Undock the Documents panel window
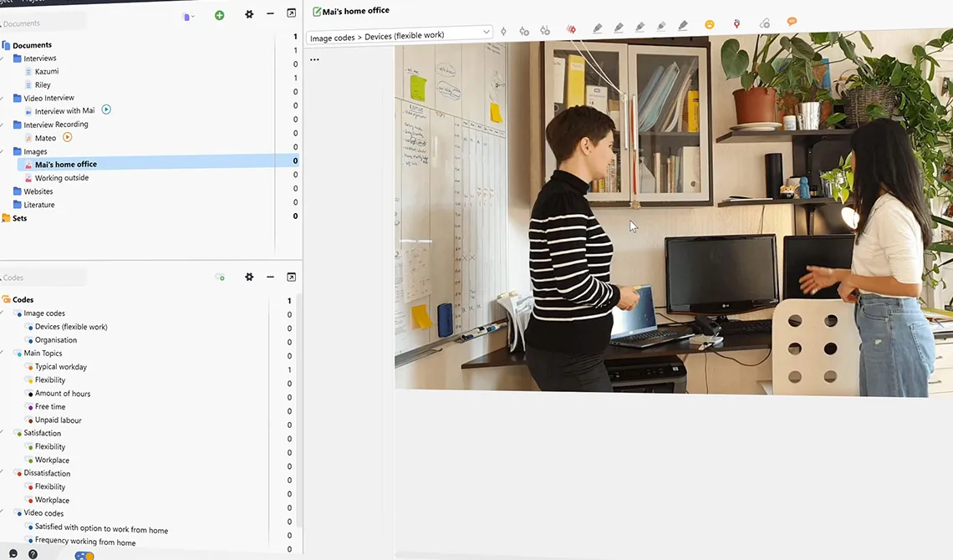This screenshot has width=953, height=560. 291,13
